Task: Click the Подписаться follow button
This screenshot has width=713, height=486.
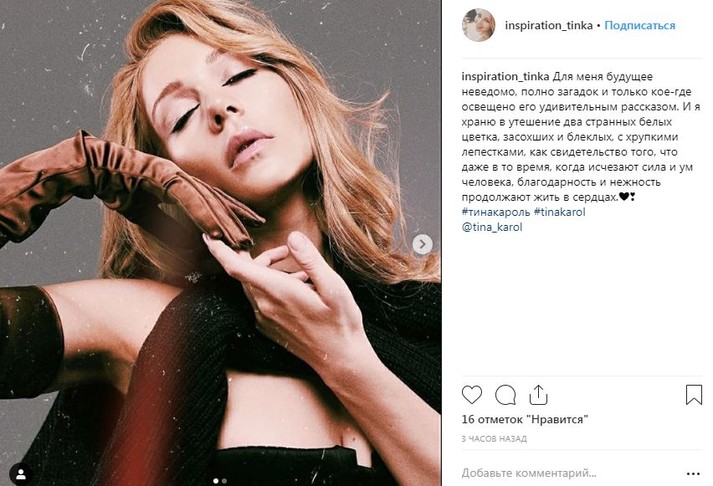Action: click(640, 25)
